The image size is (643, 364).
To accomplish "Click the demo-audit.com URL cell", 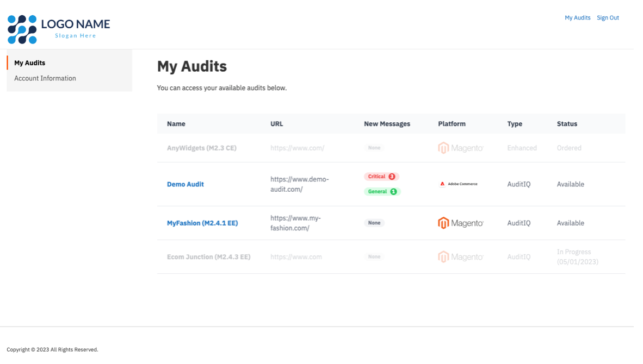I will click(300, 184).
